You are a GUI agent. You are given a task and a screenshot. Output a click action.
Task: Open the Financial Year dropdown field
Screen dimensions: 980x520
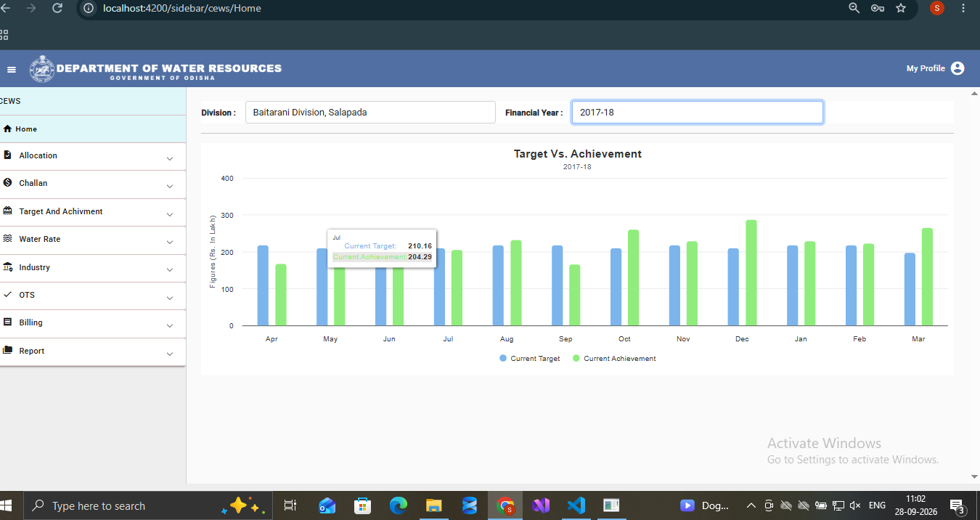698,113
